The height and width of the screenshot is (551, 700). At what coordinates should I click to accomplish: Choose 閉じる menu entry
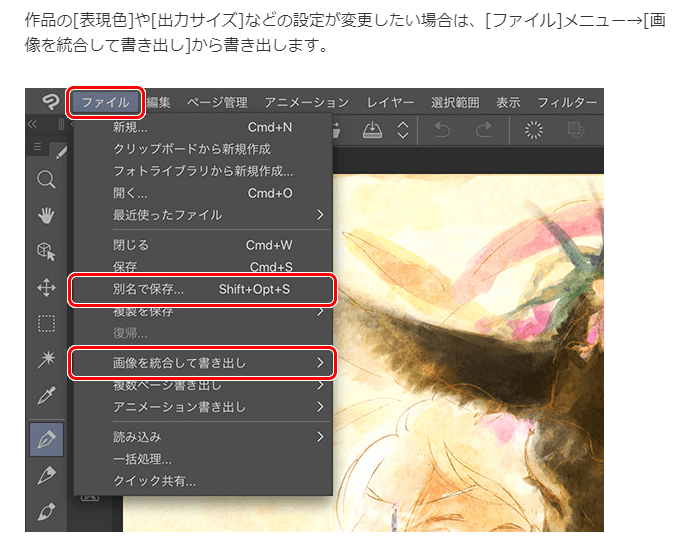[203, 245]
